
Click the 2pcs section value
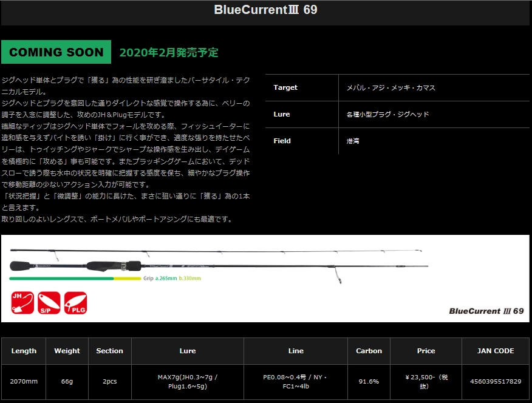(109, 382)
